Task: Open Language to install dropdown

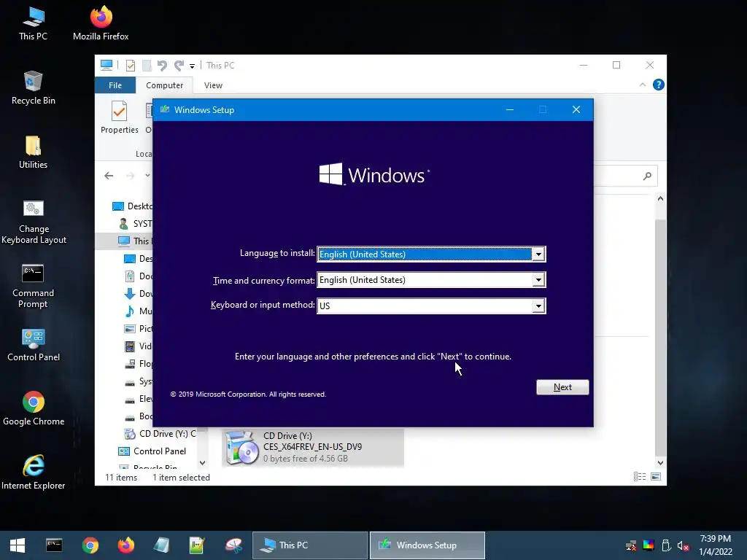Action: pos(538,254)
